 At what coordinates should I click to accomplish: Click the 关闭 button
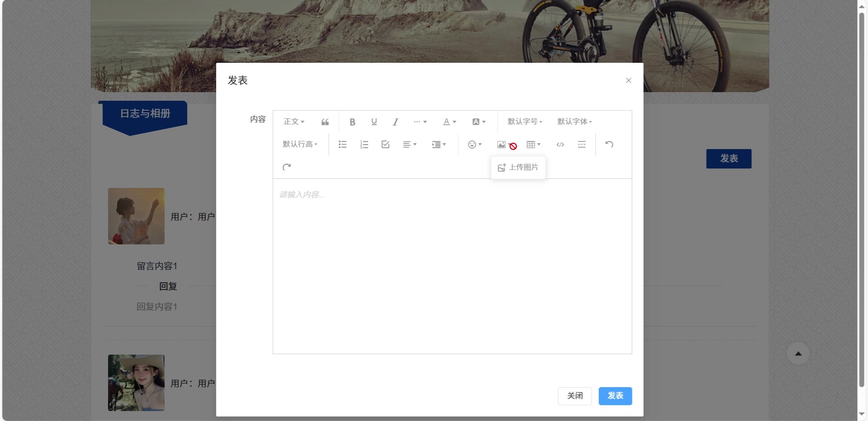[x=575, y=396]
